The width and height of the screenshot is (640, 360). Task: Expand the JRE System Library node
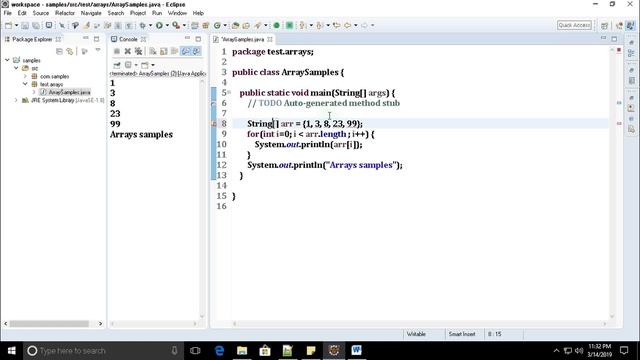pyautogui.click(x=16, y=100)
